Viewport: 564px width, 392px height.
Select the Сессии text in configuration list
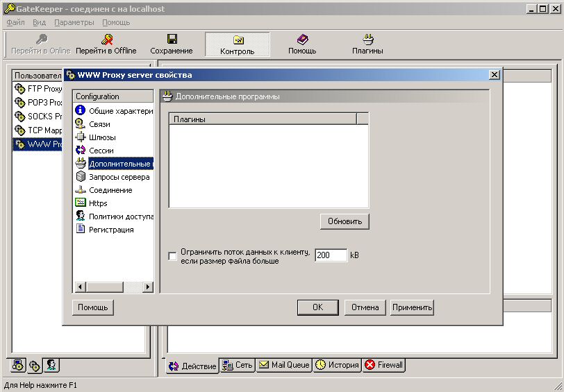[101, 151]
